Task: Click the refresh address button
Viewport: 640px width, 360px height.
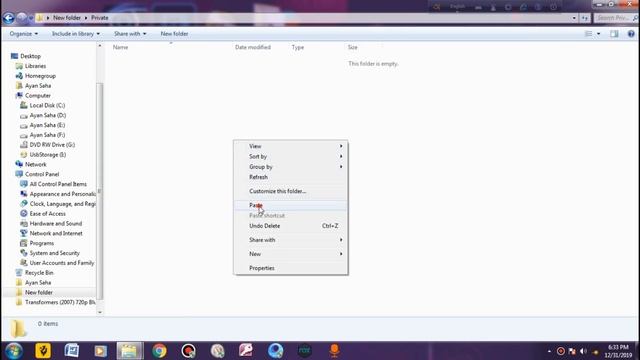Action: (x=585, y=18)
